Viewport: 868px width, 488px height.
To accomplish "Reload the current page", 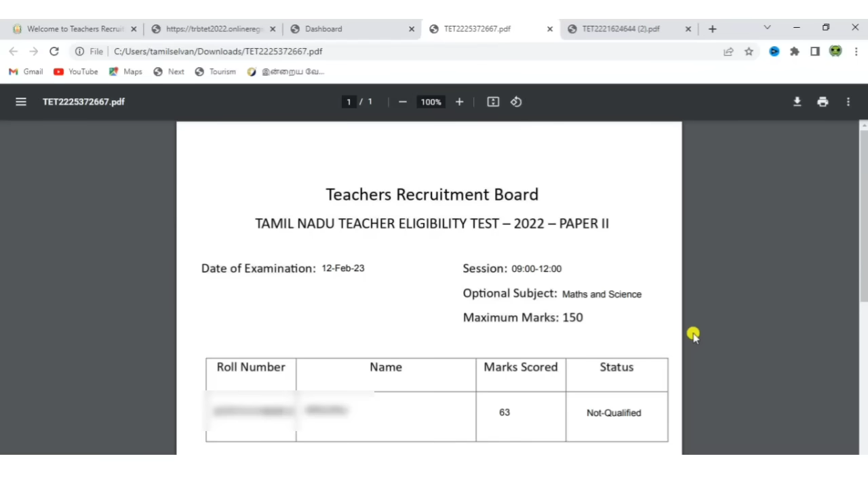I will coord(54,52).
